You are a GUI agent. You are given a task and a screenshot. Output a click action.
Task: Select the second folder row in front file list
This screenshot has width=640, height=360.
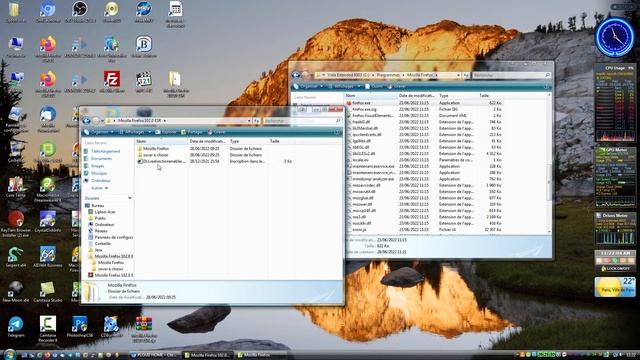tap(153, 155)
